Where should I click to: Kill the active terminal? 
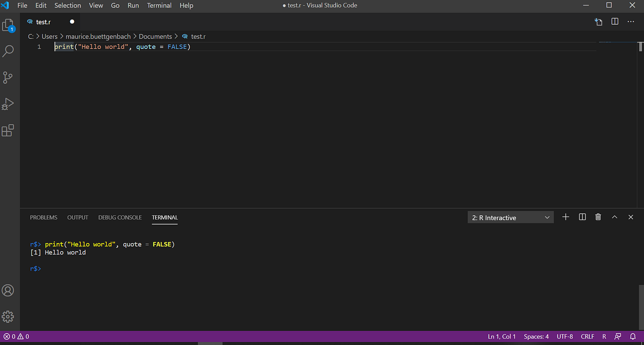(x=598, y=217)
